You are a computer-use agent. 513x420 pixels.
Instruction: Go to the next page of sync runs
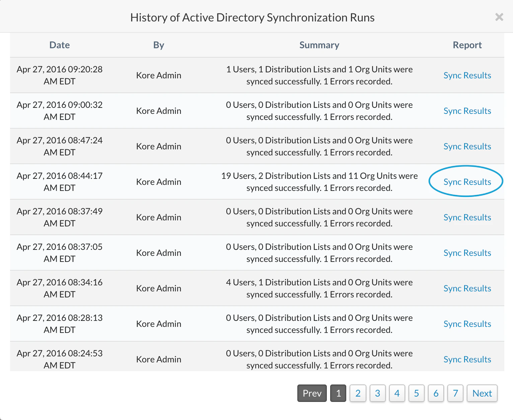482,393
